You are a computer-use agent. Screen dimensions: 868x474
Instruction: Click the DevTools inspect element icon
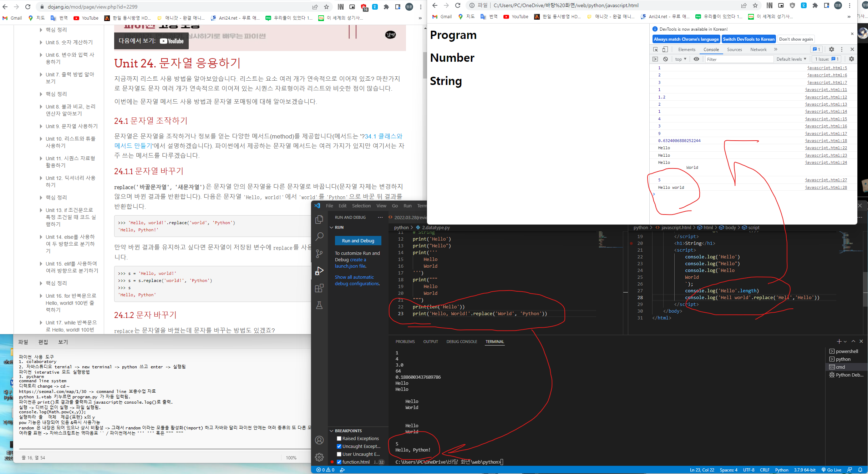pyautogui.click(x=655, y=50)
